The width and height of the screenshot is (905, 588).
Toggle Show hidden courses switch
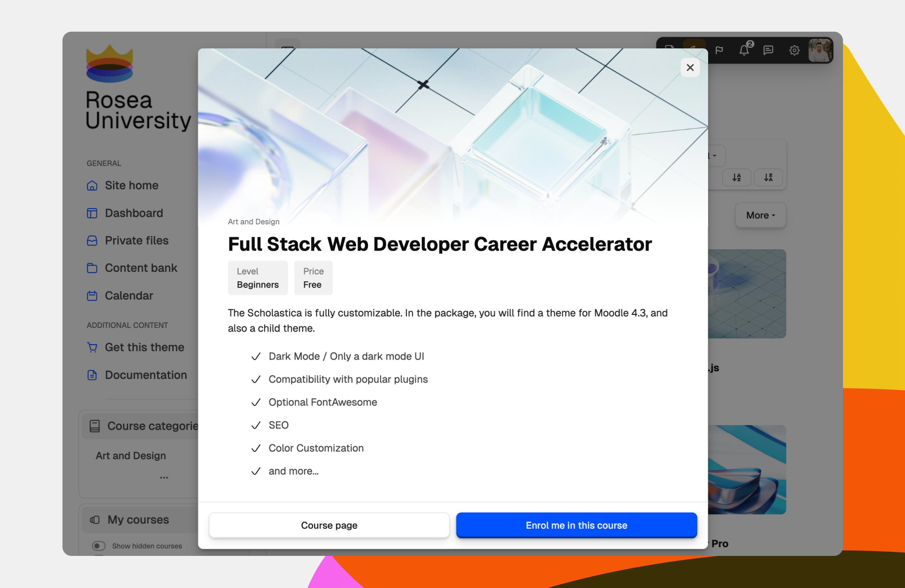click(x=99, y=546)
